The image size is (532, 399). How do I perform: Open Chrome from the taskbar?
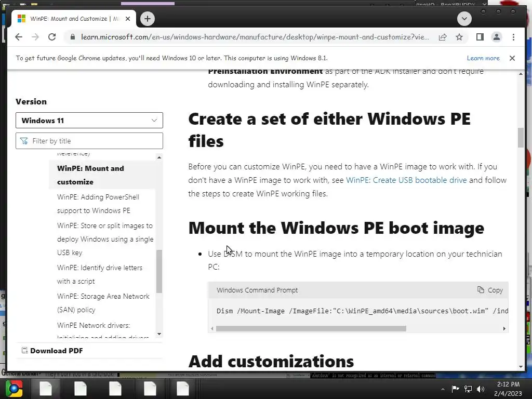point(14,389)
